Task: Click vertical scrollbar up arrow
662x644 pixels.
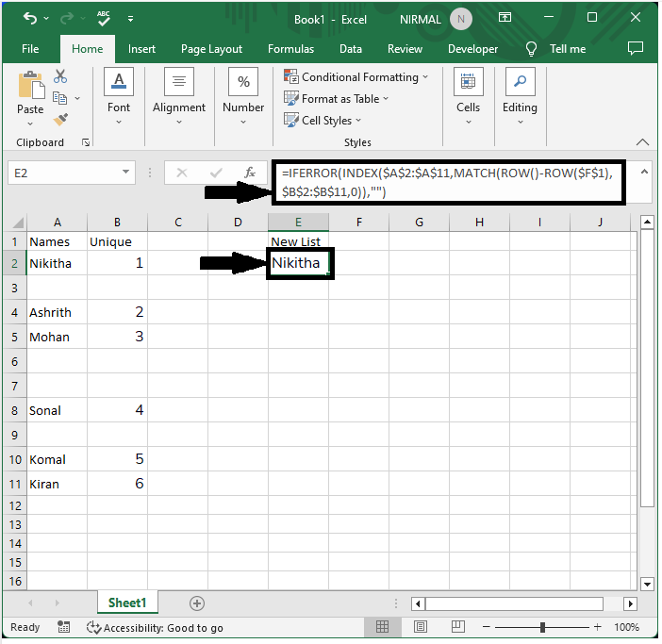Action: [647, 222]
